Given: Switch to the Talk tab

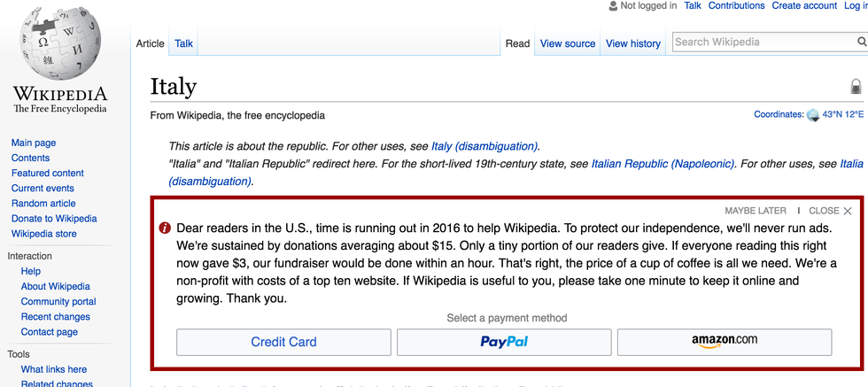Looking at the screenshot, I should click(184, 43).
